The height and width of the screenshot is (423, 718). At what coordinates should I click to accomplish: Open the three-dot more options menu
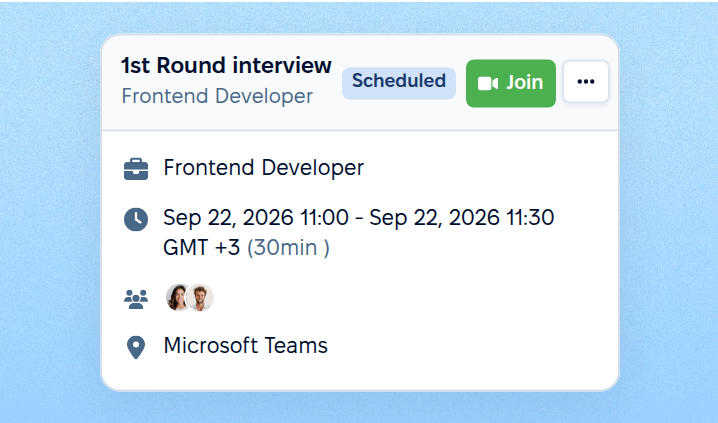point(586,81)
